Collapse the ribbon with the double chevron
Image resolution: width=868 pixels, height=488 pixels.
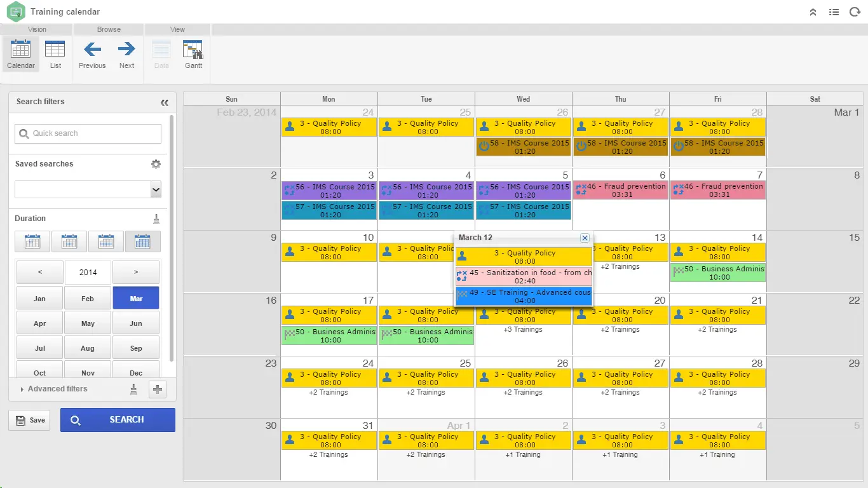(813, 11)
